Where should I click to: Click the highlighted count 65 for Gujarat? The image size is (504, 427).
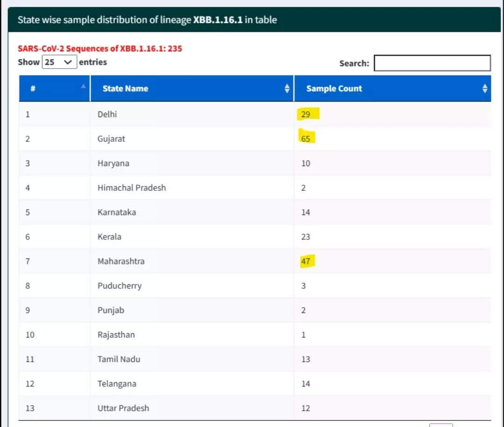click(306, 139)
